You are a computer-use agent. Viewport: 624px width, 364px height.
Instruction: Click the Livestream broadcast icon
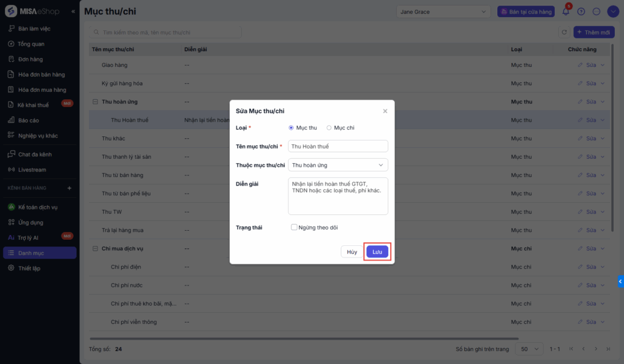point(11,169)
